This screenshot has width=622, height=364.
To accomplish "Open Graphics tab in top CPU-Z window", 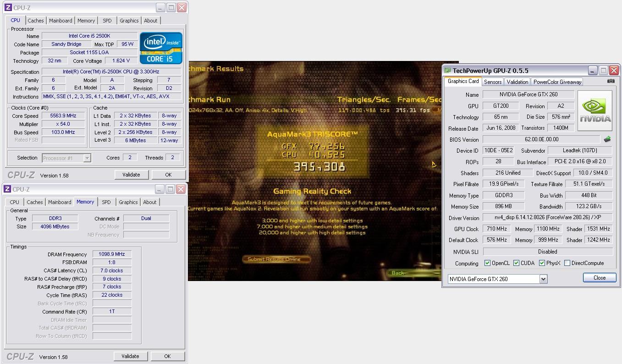I will tap(129, 21).
